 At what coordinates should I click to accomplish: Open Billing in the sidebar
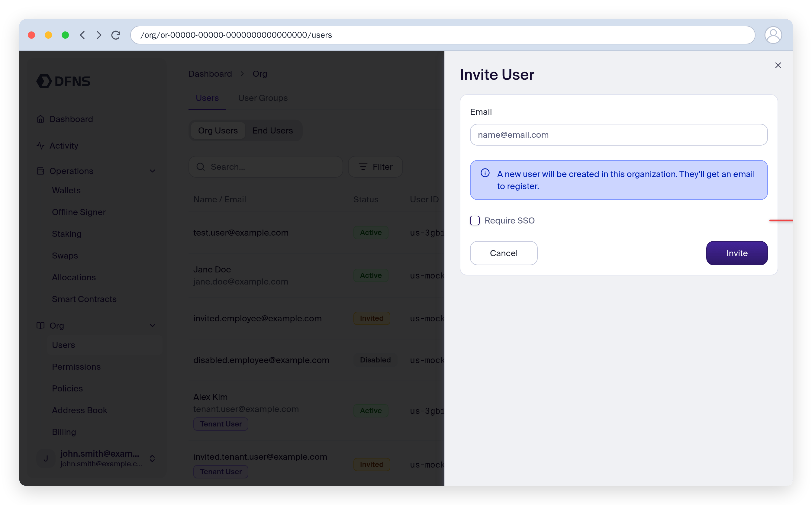coord(64,432)
